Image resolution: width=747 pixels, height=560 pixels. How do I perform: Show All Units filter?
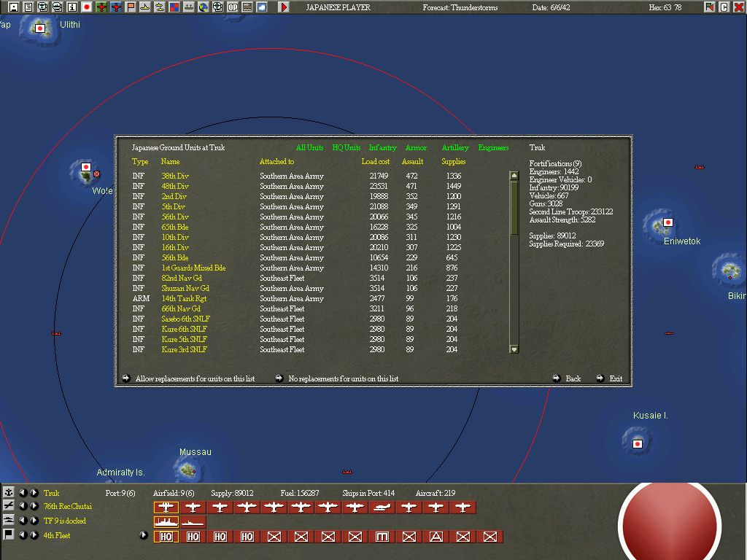click(x=309, y=147)
